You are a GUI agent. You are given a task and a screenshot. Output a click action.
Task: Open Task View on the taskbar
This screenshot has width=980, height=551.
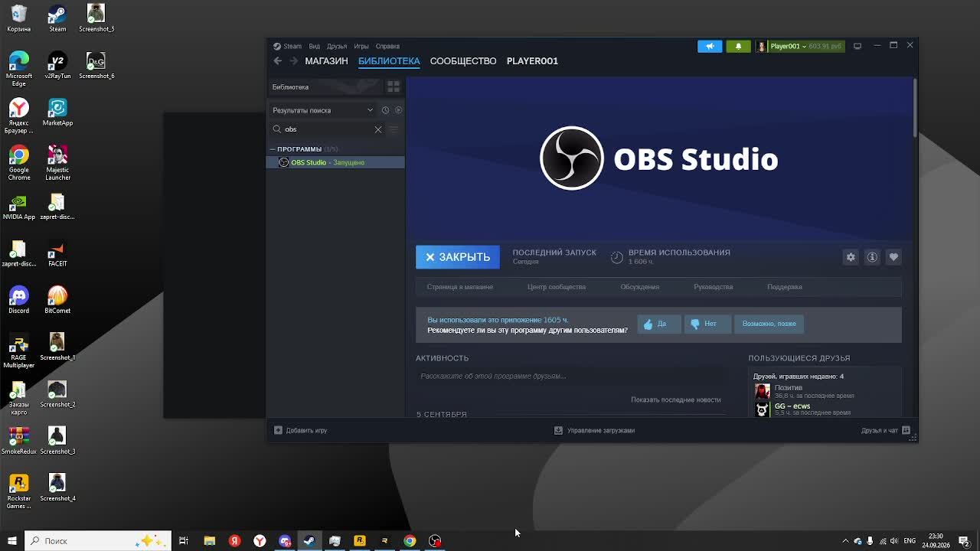point(184,541)
